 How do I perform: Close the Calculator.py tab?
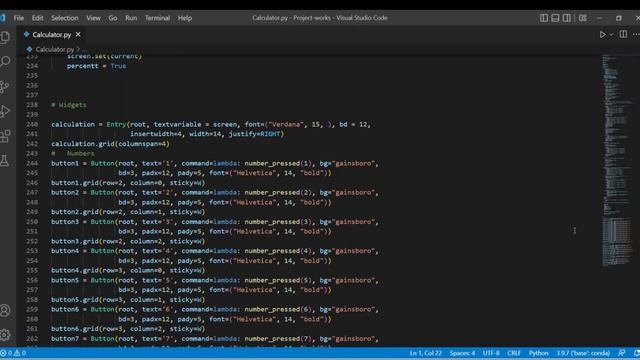click(x=78, y=35)
